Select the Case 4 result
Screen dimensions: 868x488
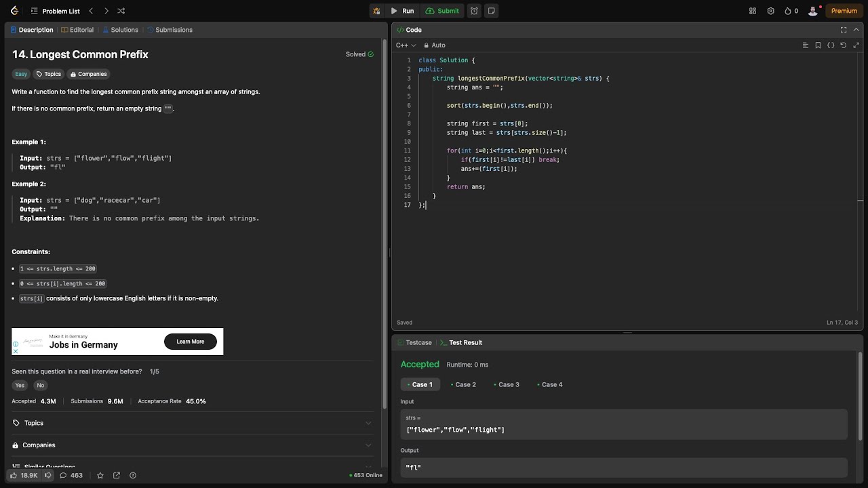(550, 384)
